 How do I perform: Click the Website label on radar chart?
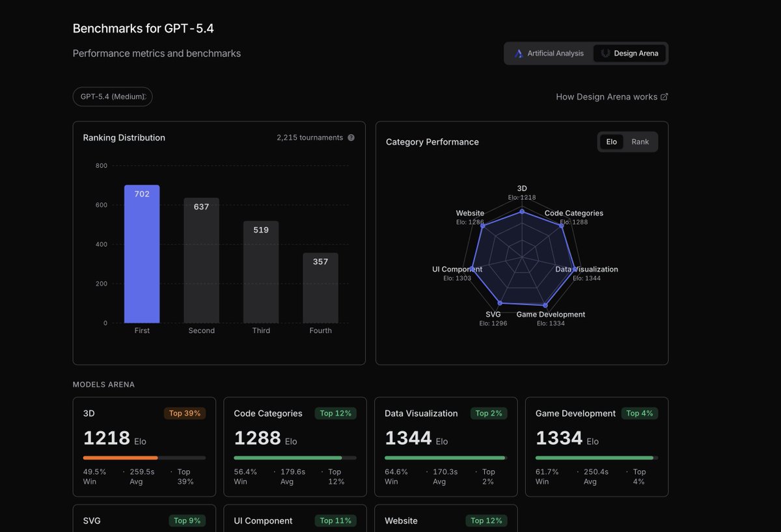[470, 213]
